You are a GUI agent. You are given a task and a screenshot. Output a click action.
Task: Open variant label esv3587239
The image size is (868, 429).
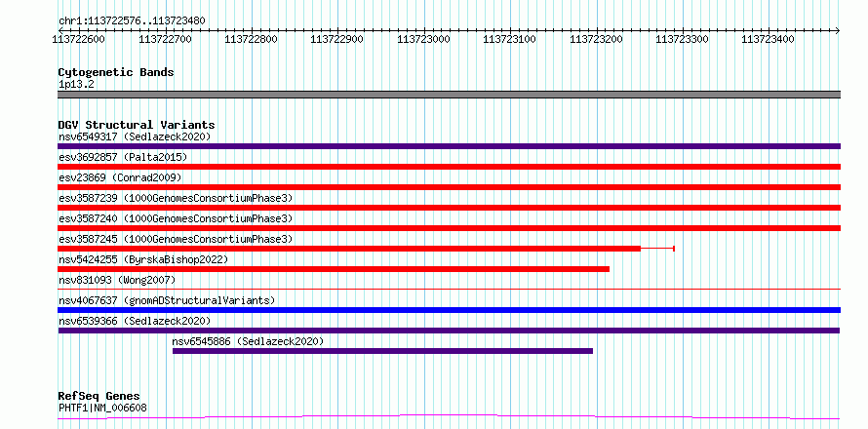click(176, 198)
